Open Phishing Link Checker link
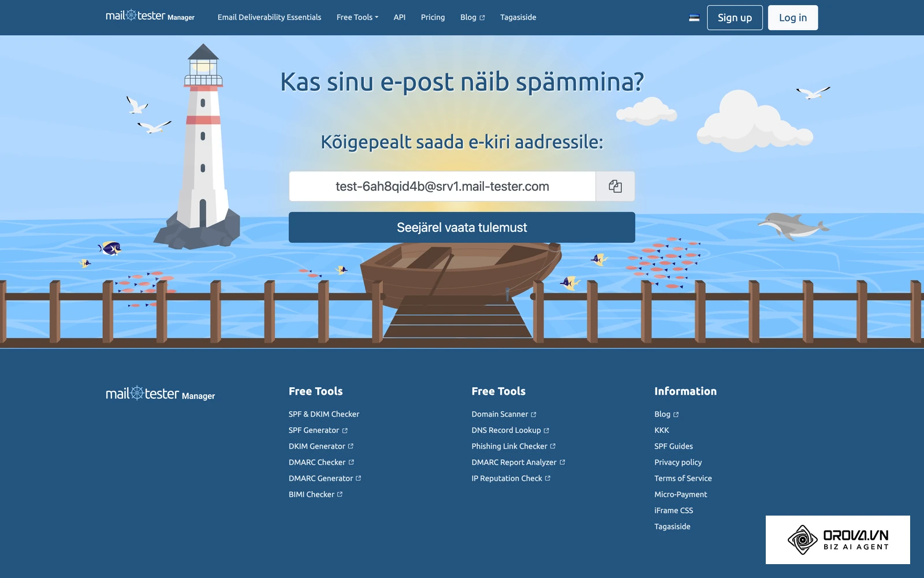 coord(513,446)
